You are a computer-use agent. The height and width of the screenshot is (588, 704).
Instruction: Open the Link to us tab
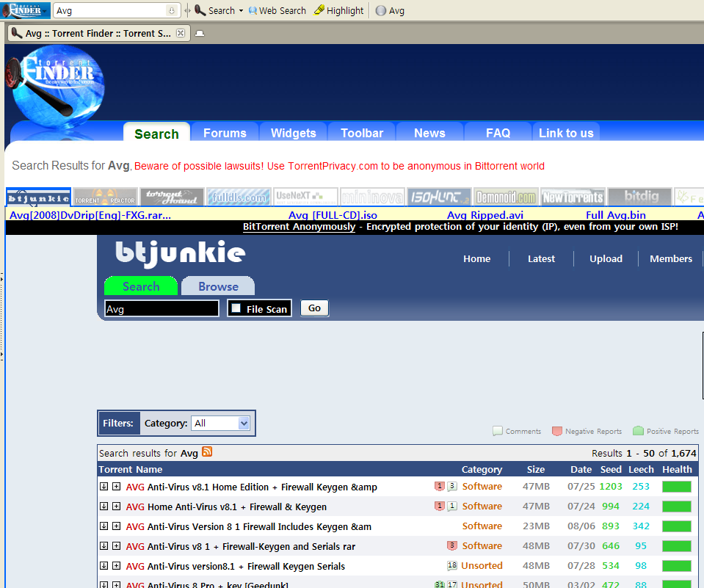(566, 133)
